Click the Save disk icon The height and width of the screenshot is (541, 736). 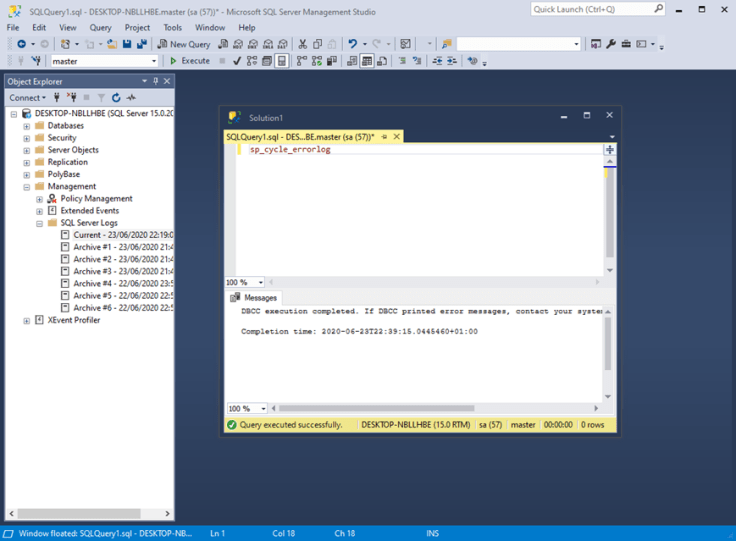(128, 44)
